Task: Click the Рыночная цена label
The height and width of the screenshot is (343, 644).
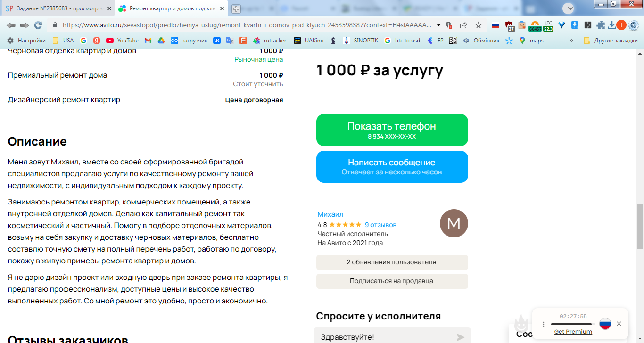Action: pos(259,60)
